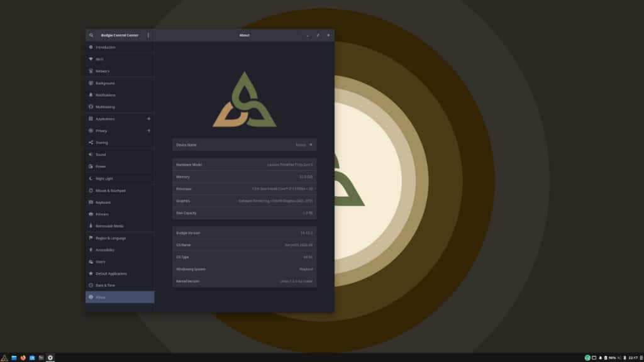Click the Memory row
This screenshot has width=644, height=362.
click(245, 177)
